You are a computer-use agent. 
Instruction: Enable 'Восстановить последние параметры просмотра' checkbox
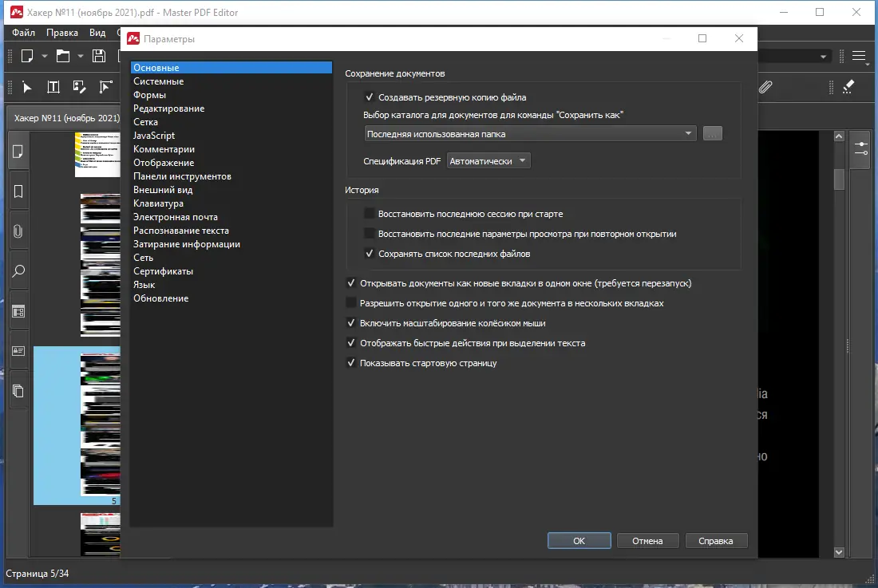click(x=369, y=234)
